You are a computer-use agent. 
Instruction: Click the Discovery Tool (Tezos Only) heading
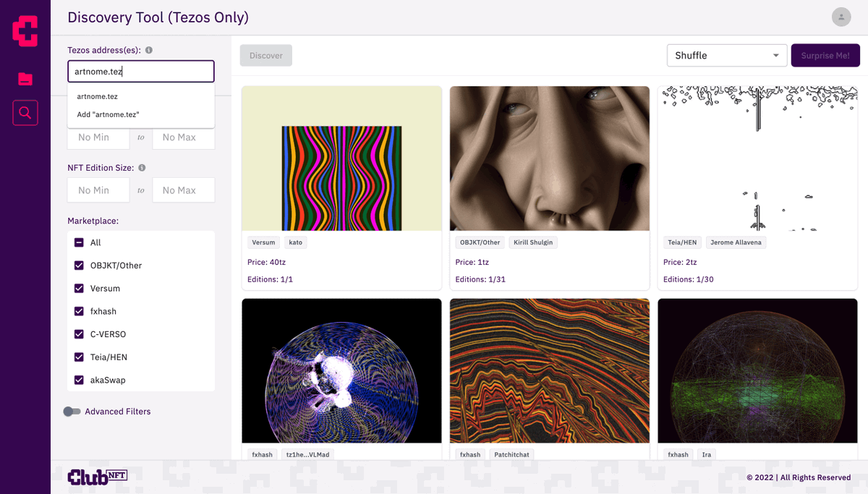(158, 17)
